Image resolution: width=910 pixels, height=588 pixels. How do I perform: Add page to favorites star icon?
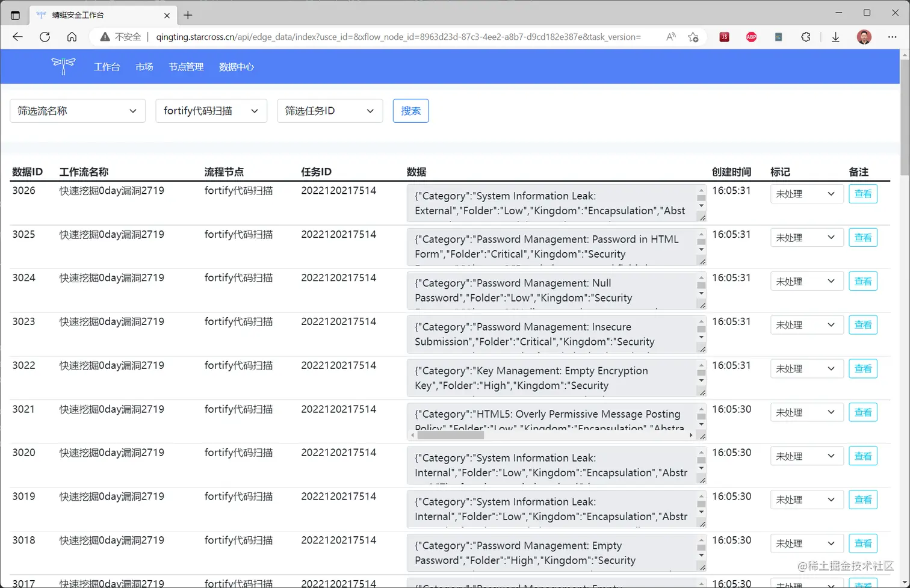[x=693, y=37]
